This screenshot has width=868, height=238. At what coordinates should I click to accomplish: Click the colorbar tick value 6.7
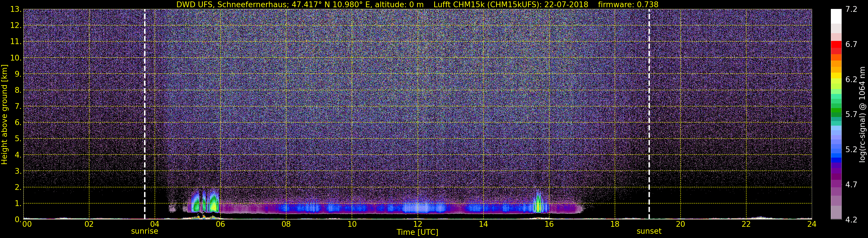[851, 44]
